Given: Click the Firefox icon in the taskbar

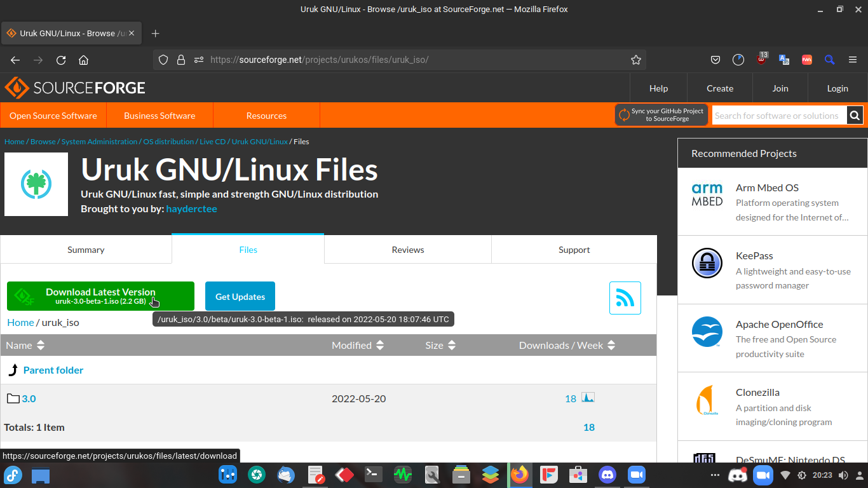Looking at the screenshot, I should pos(520,475).
